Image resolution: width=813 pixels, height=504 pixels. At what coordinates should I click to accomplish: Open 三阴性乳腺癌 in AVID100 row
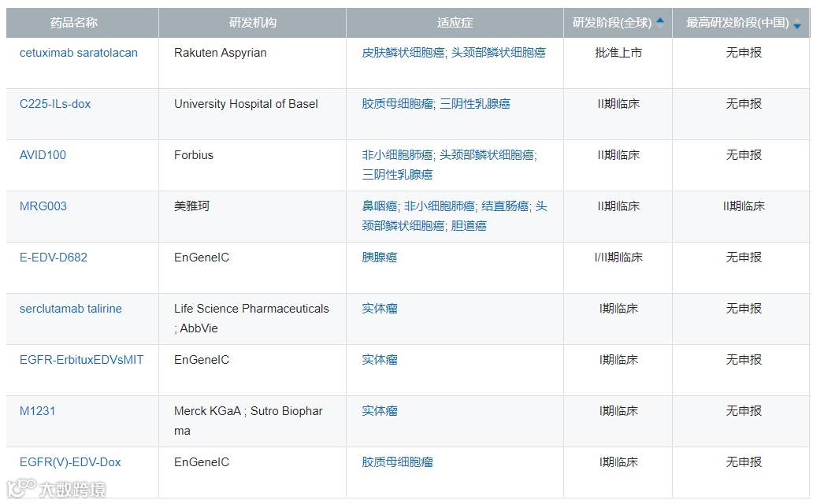coord(397,175)
